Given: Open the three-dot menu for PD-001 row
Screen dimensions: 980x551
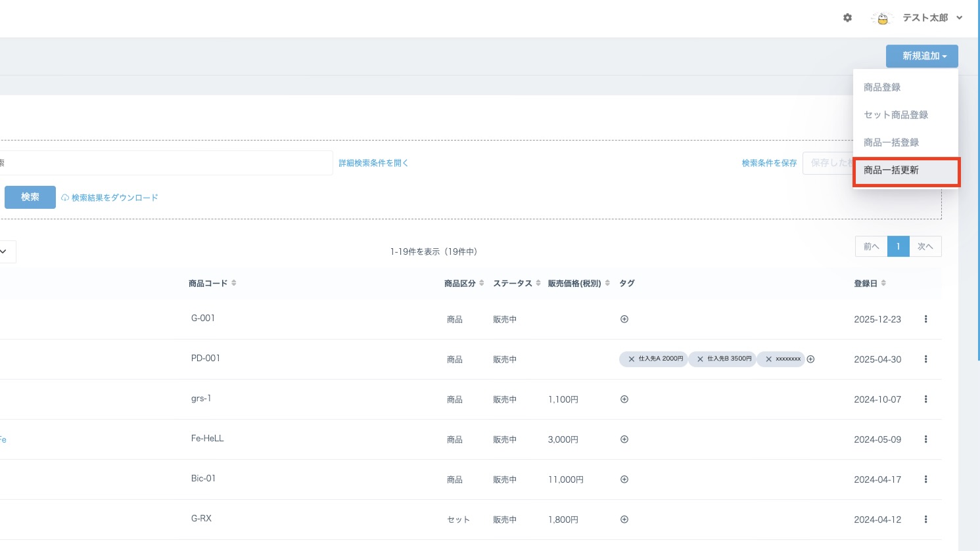Looking at the screenshot, I should click(925, 359).
